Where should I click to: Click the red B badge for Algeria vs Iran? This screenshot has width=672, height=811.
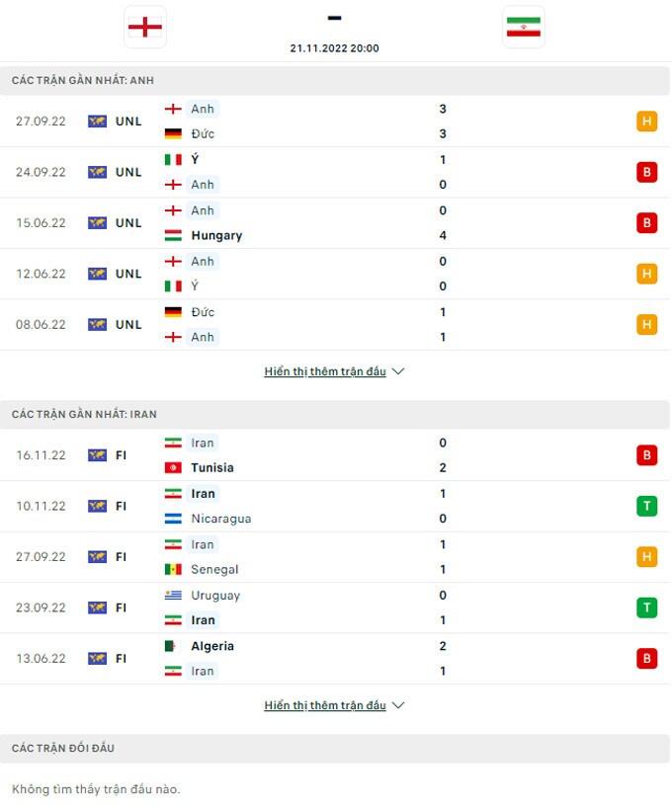pyautogui.click(x=646, y=659)
